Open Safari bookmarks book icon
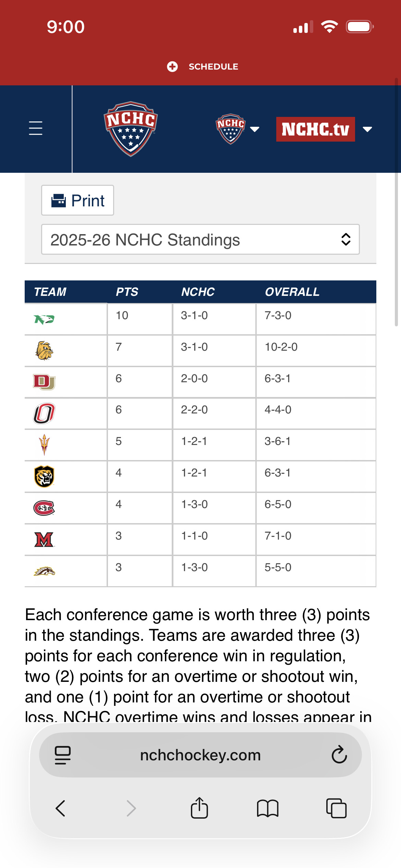Viewport: 401px width, 868px height. pyautogui.click(x=268, y=808)
